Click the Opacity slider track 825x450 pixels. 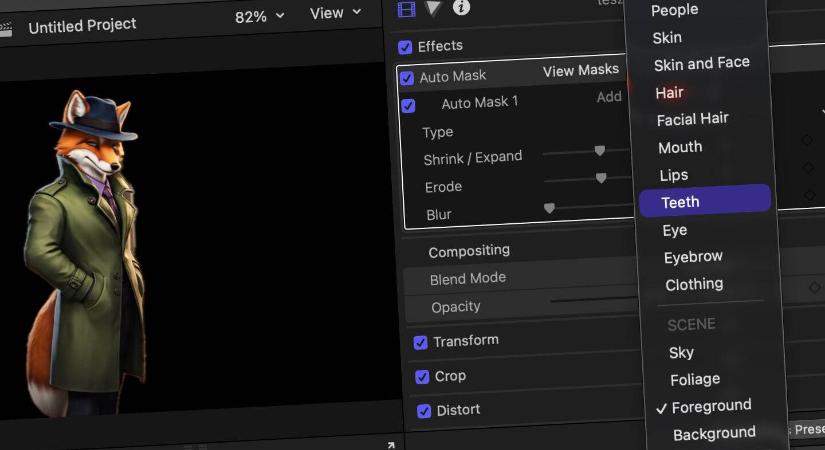click(x=593, y=300)
